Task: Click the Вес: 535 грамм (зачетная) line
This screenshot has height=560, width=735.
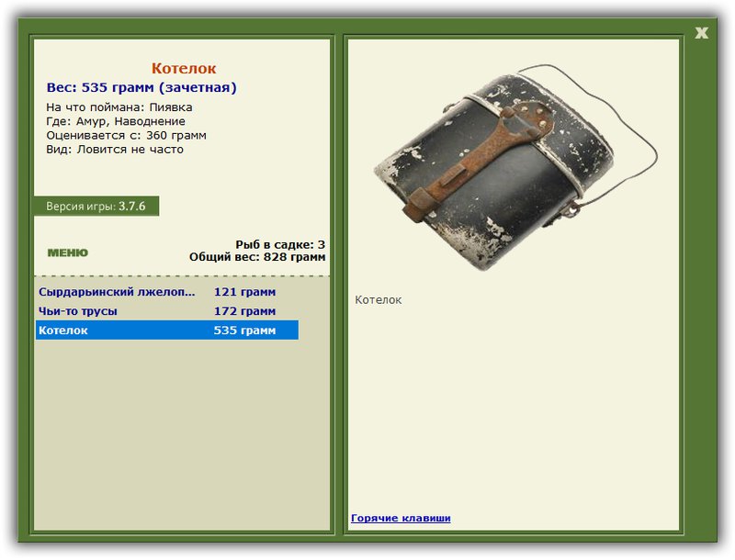Action: click(x=141, y=87)
